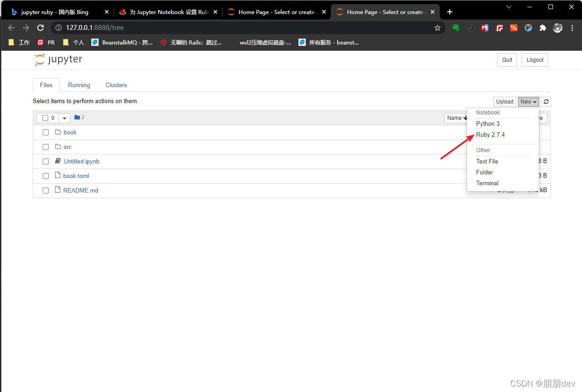Open the wsl2压缩虚拟磁盘 bookmark
Image resolution: width=582 pixels, height=392 pixels.
tap(260, 42)
